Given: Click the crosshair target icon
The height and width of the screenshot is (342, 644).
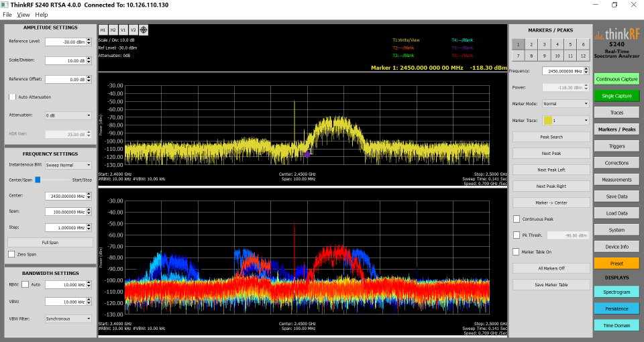Looking at the screenshot, I should (x=144, y=30).
